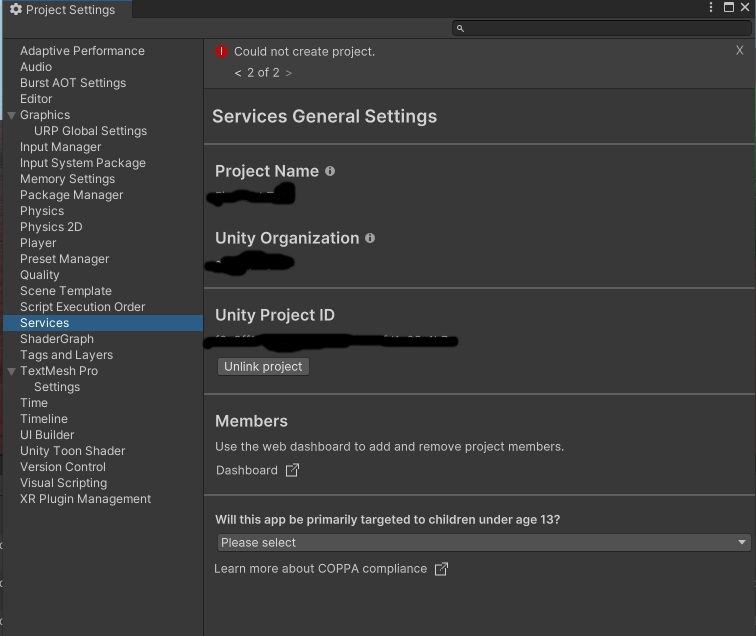
Task: Select Input System Package settings
Action: pyautogui.click(x=82, y=163)
